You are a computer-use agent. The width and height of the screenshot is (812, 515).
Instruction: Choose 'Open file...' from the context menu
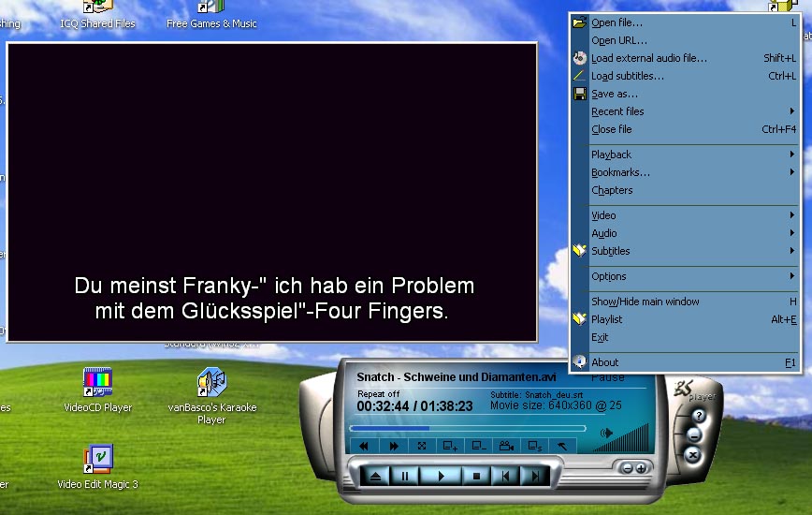click(685, 22)
